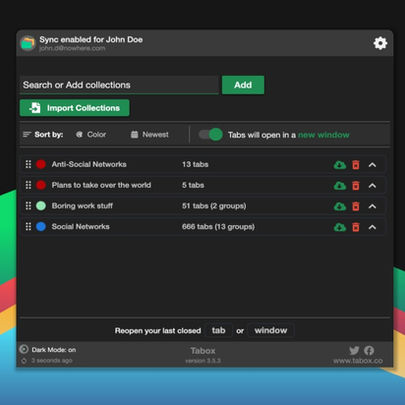Update Social Networks via cloud icon

340,227
